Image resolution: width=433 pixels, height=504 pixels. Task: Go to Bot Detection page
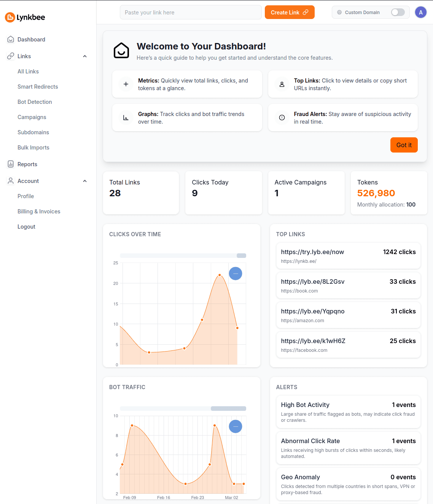coord(35,102)
